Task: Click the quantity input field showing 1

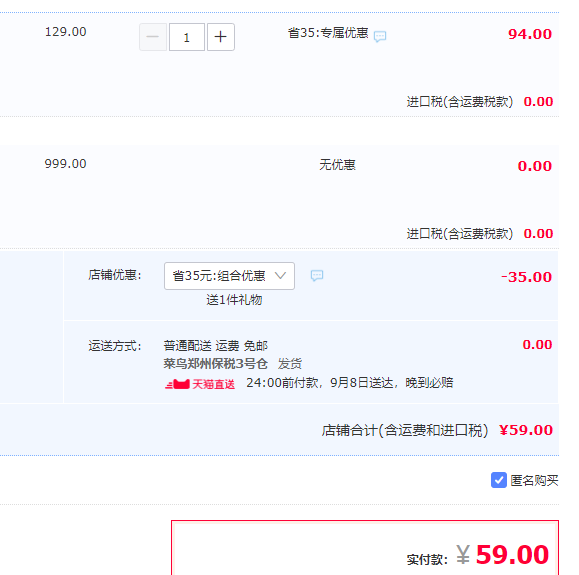Action: pyautogui.click(x=186, y=37)
